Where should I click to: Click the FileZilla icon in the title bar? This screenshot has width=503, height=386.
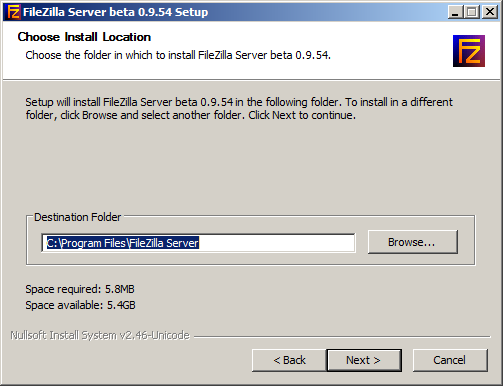(x=13, y=12)
